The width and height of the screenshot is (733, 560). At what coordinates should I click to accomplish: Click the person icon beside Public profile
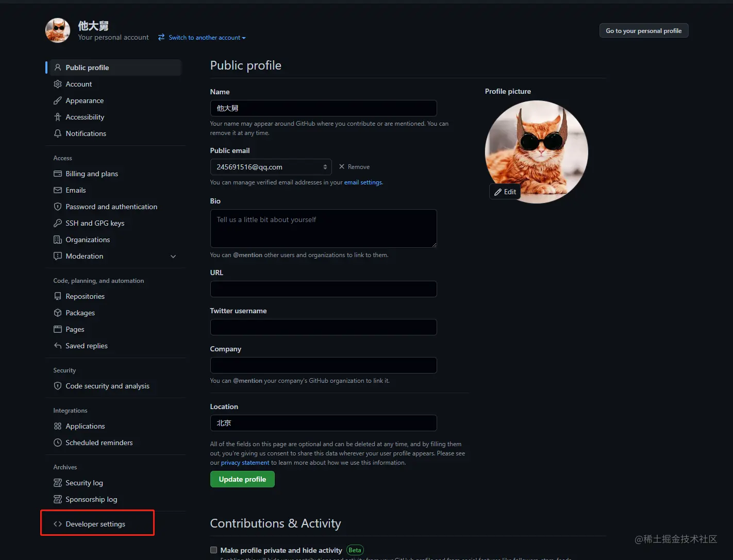point(58,67)
